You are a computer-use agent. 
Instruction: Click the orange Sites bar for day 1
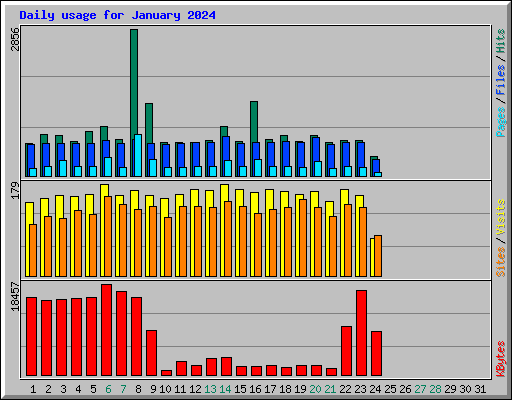(x=33, y=250)
